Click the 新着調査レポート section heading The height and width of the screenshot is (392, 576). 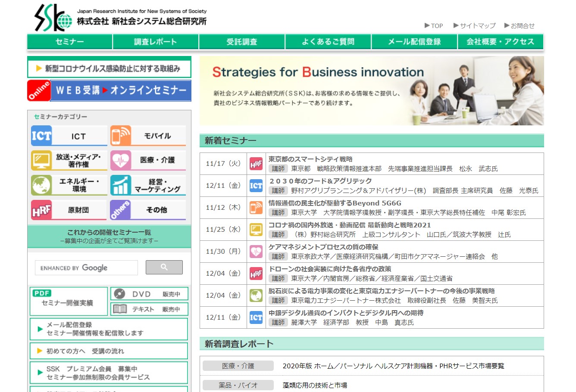click(x=372, y=344)
